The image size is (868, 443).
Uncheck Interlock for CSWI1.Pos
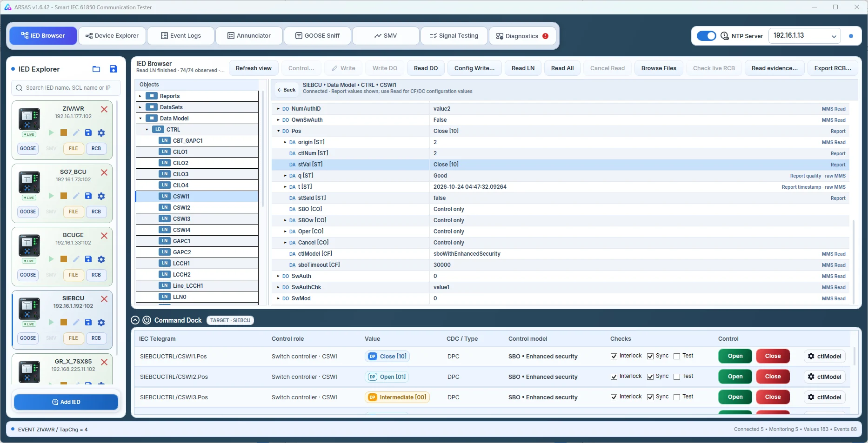pos(614,357)
